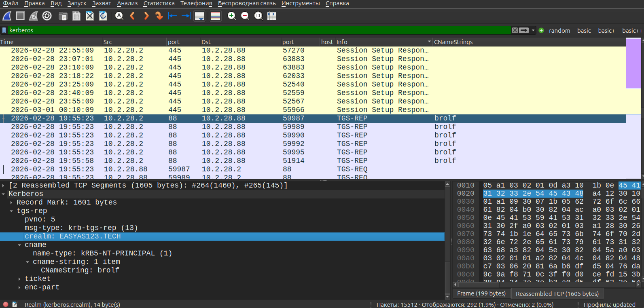644x308 pixels.
Task: Toggle packet list coloring rules
Action: pos(216,16)
